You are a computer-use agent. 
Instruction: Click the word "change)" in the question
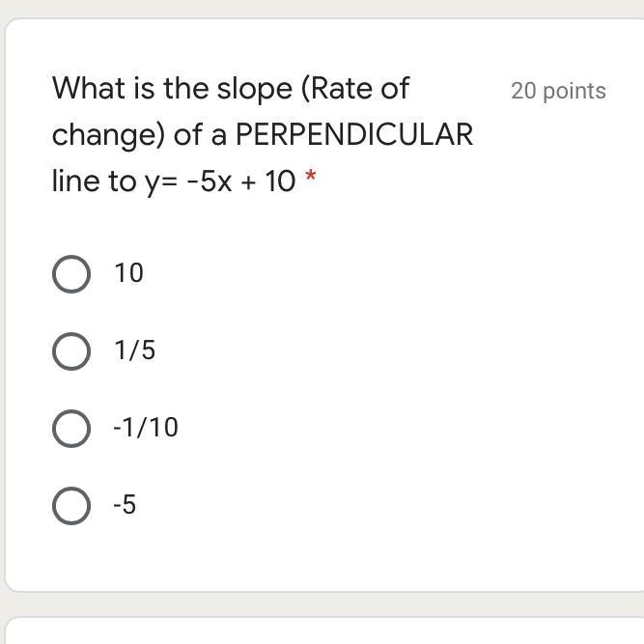(108, 134)
